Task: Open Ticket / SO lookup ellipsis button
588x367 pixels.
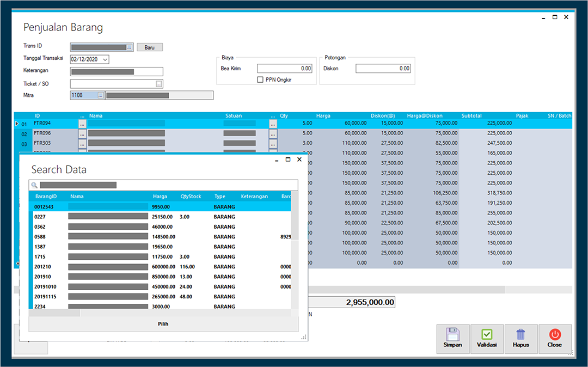Action: coord(159,84)
